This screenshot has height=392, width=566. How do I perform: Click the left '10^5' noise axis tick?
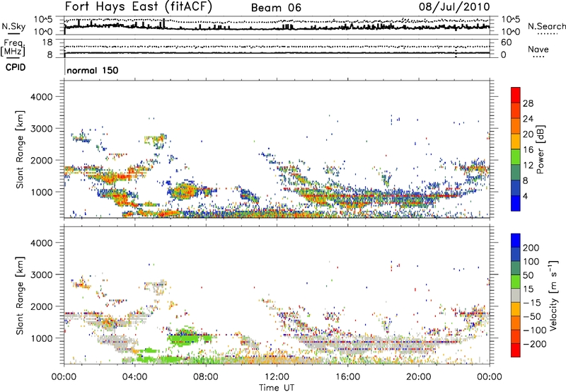(43, 20)
